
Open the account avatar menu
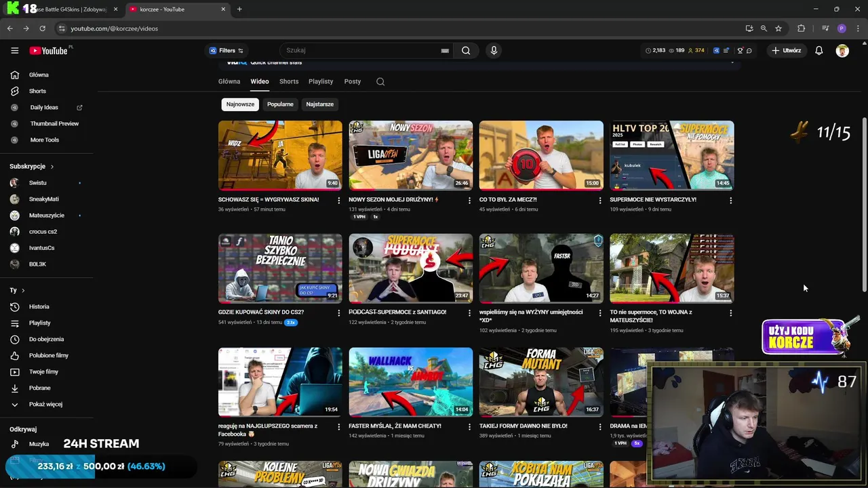pyautogui.click(x=842, y=51)
